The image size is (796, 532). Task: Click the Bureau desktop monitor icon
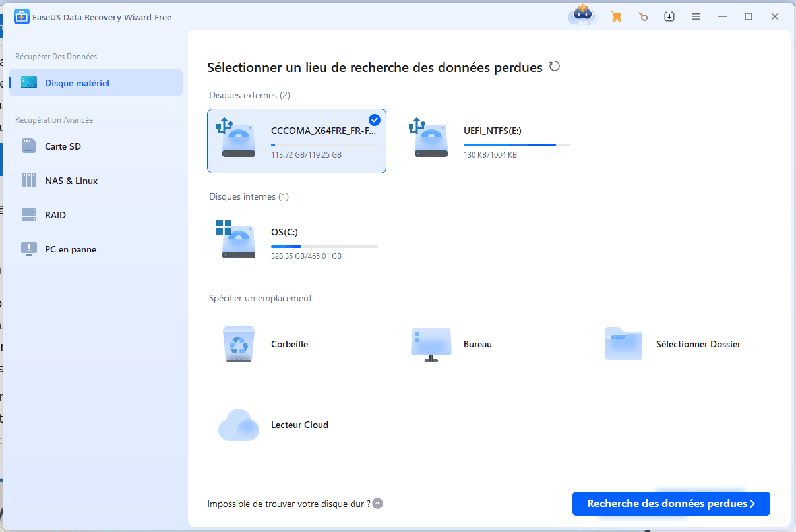click(x=431, y=344)
